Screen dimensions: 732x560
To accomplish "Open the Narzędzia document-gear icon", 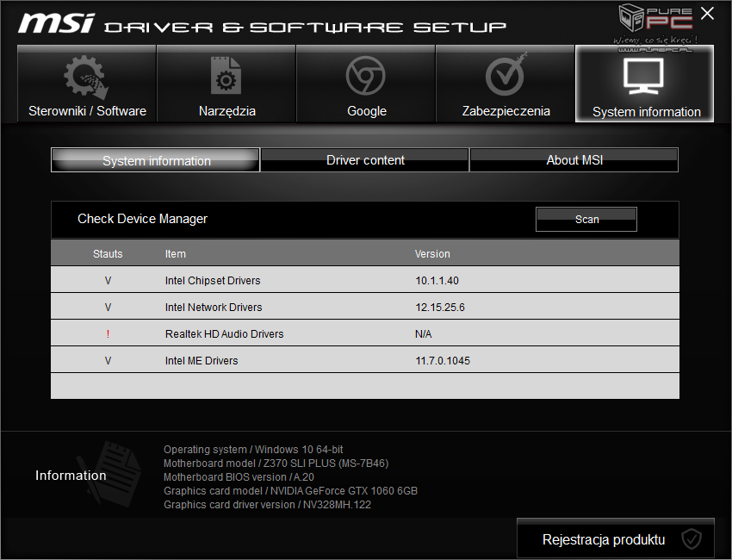I will 226,76.
